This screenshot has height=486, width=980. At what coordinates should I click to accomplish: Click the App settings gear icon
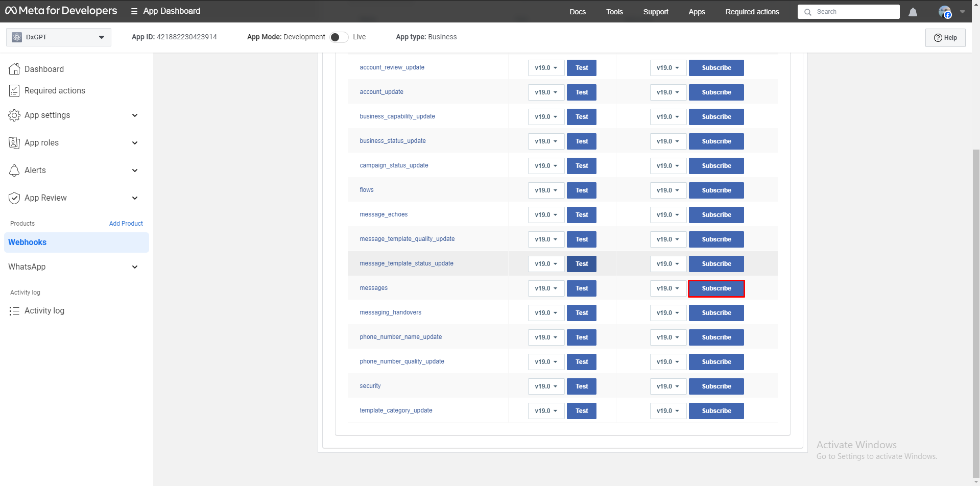click(x=14, y=115)
